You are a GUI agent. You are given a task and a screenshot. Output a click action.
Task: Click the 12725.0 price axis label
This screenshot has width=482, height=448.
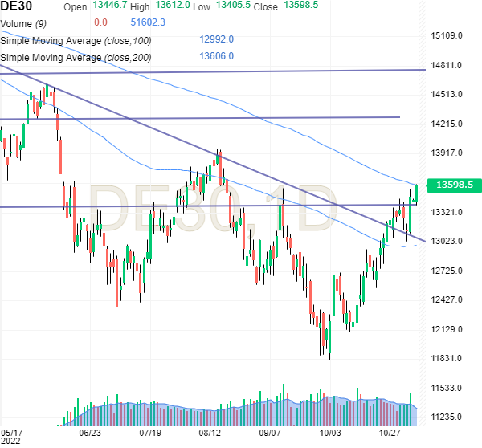[x=449, y=271]
